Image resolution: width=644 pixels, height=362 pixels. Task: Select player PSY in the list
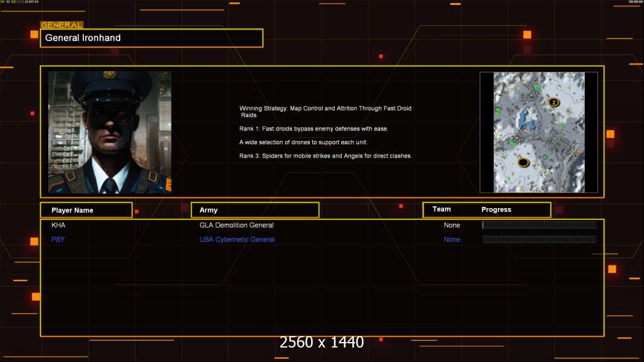click(x=58, y=240)
